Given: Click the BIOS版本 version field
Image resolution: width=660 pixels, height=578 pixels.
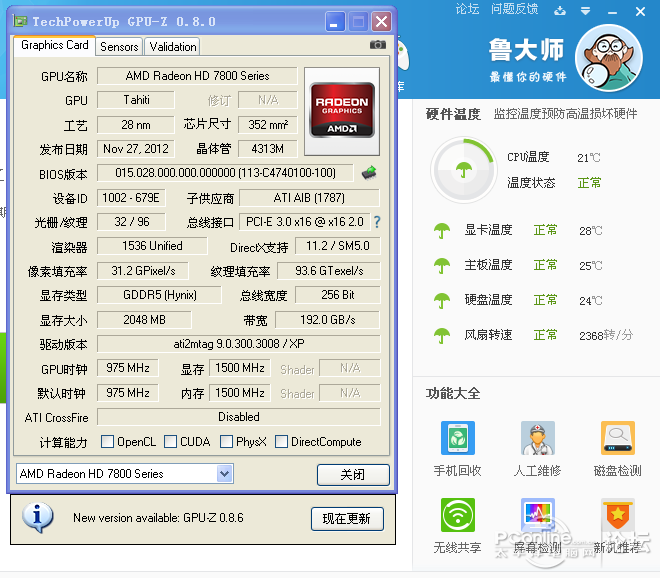Looking at the screenshot, I should coord(225,173).
